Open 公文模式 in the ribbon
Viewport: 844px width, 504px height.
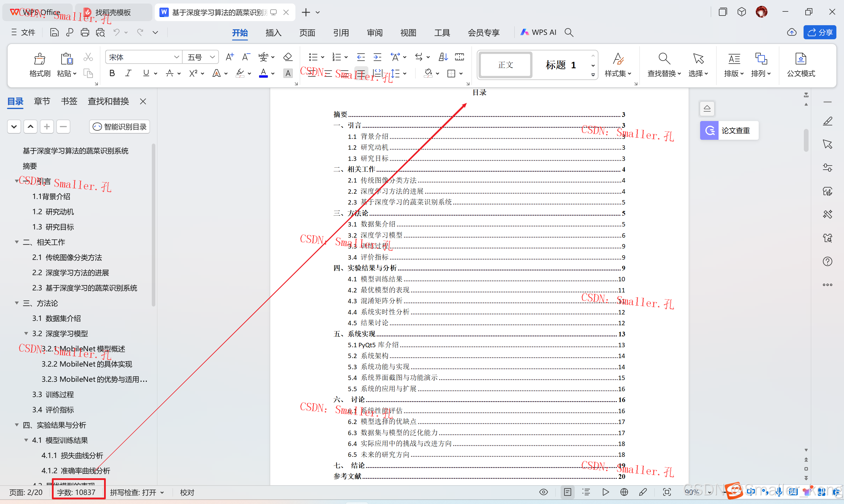(x=801, y=64)
